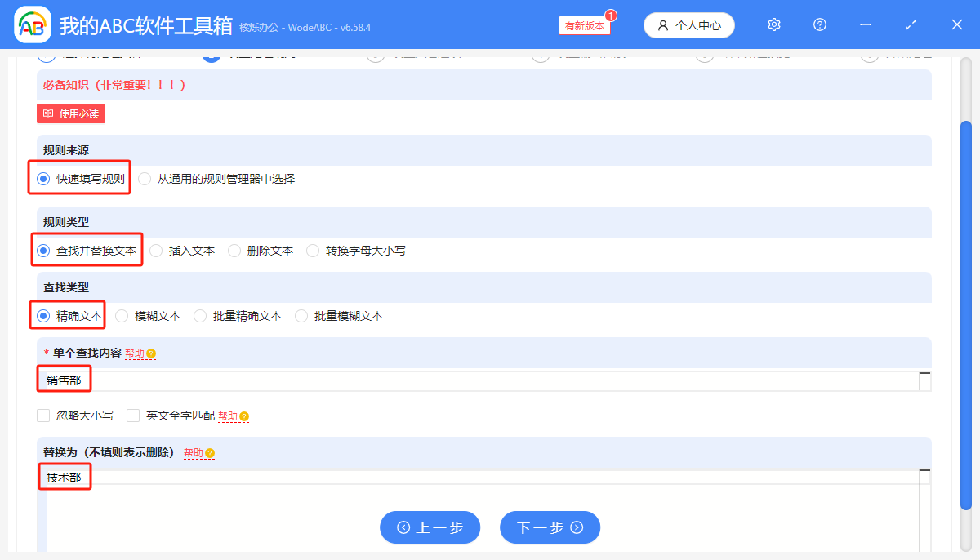Select 从通用的规则管理器中选择 as rule source
Image resolution: width=980 pixels, height=560 pixels.
click(x=145, y=180)
